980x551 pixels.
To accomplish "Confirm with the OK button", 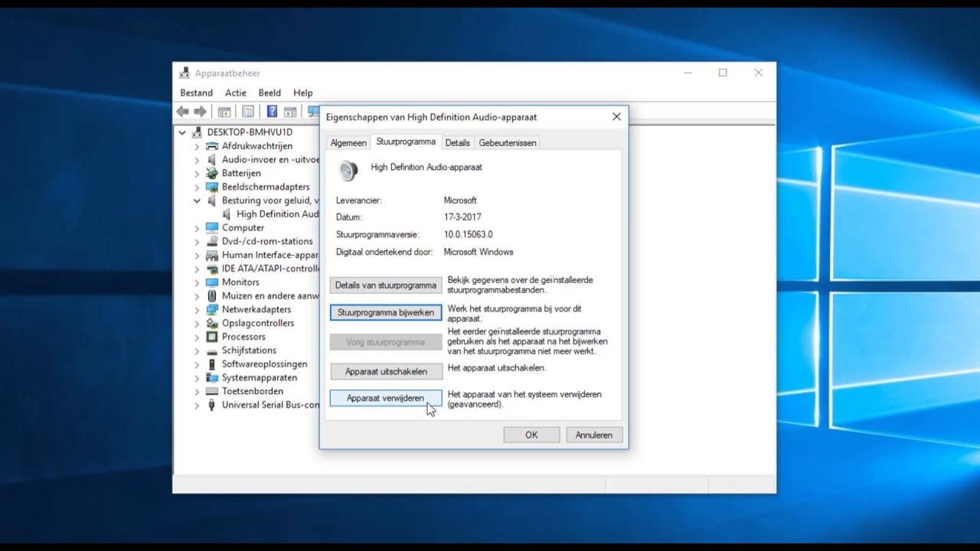I will tap(531, 435).
